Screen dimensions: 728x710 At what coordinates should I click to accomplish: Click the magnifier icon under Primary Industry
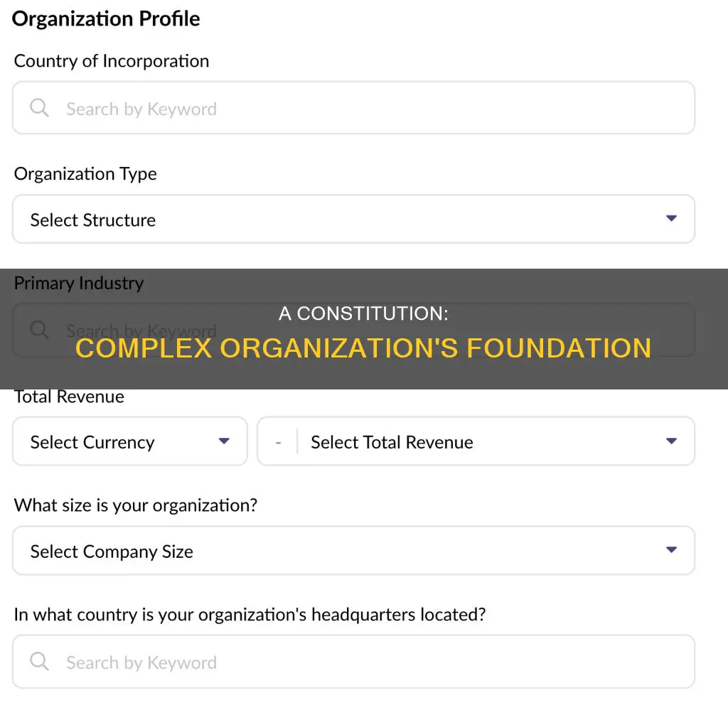pos(40,330)
